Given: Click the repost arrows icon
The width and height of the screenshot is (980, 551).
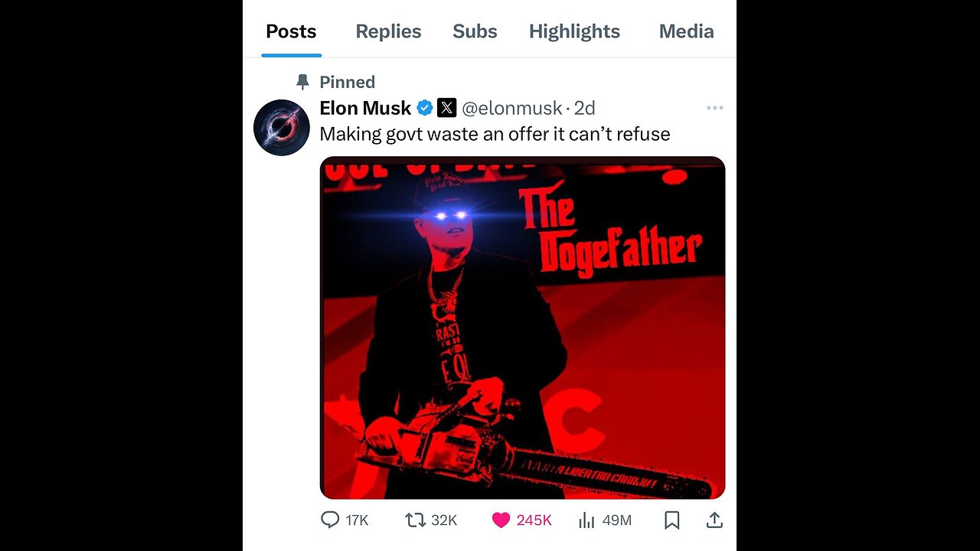Looking at the screenshot, I should click(x=415, y=520).
